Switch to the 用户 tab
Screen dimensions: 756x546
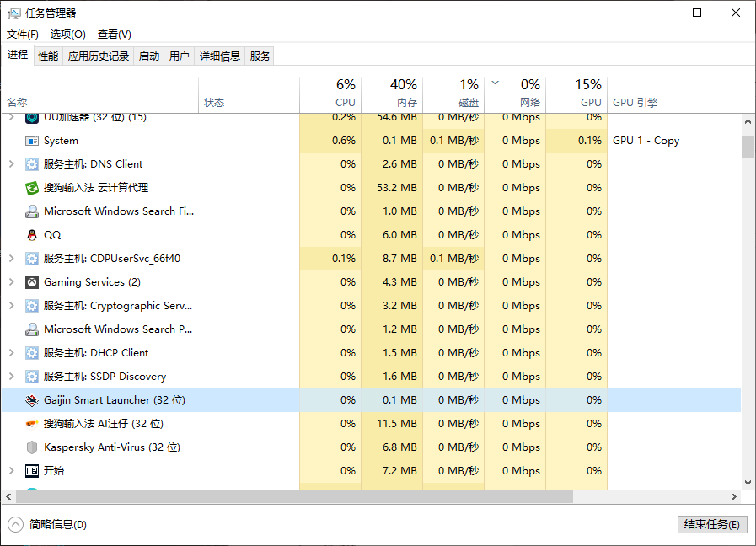pyautogui.click(x=179, y=56)
